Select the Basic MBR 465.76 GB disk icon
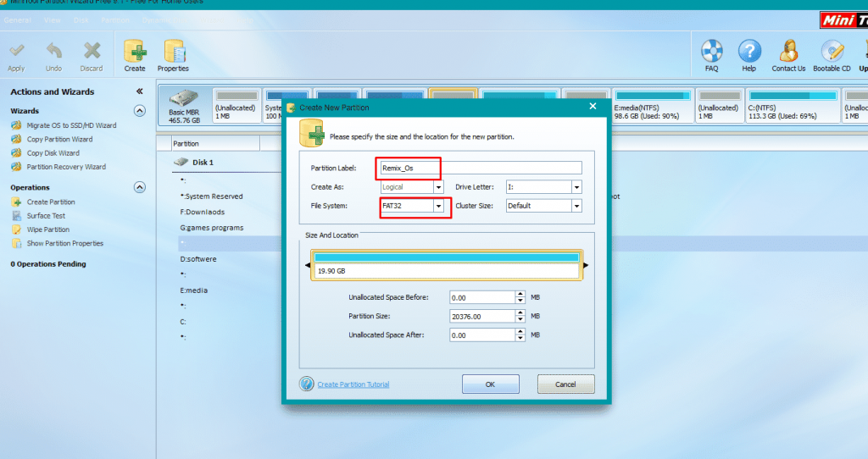868x459 pixels. [x=184, y=98]
